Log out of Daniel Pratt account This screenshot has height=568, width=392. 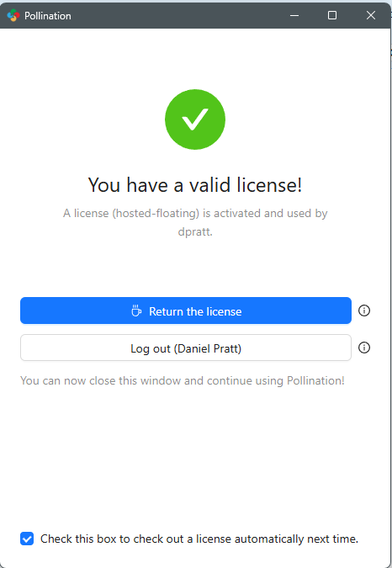click(x=186, y=348)
